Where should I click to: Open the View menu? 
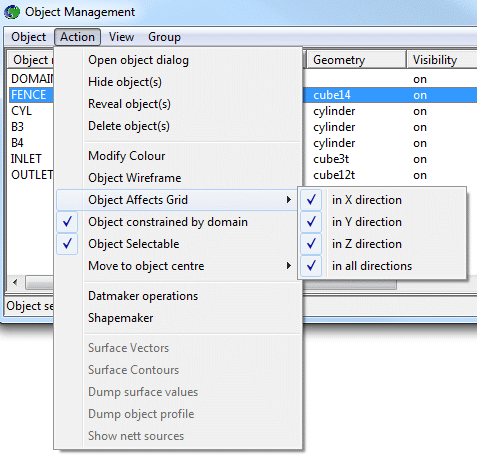click(121, 37)
